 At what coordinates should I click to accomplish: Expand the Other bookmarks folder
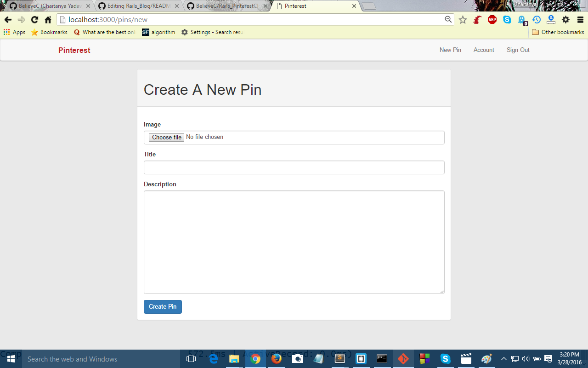pos(558,32)
